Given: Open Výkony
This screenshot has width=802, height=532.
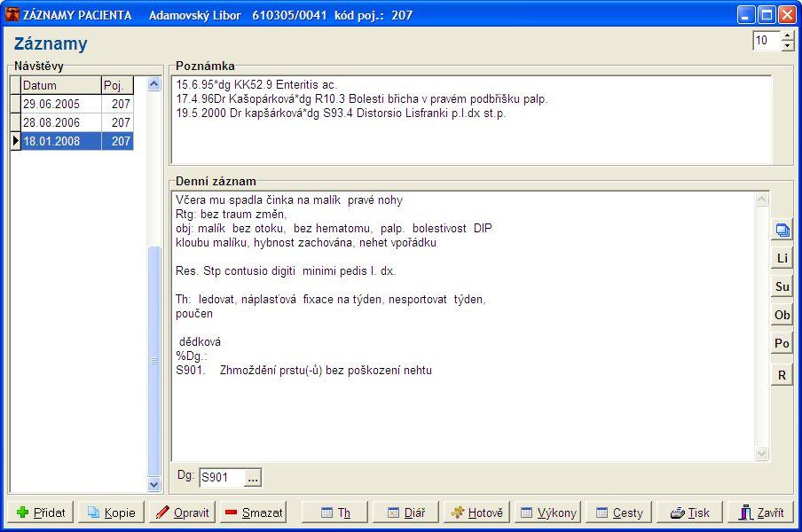Looking at the screenshot, I should tap(547, 512).
